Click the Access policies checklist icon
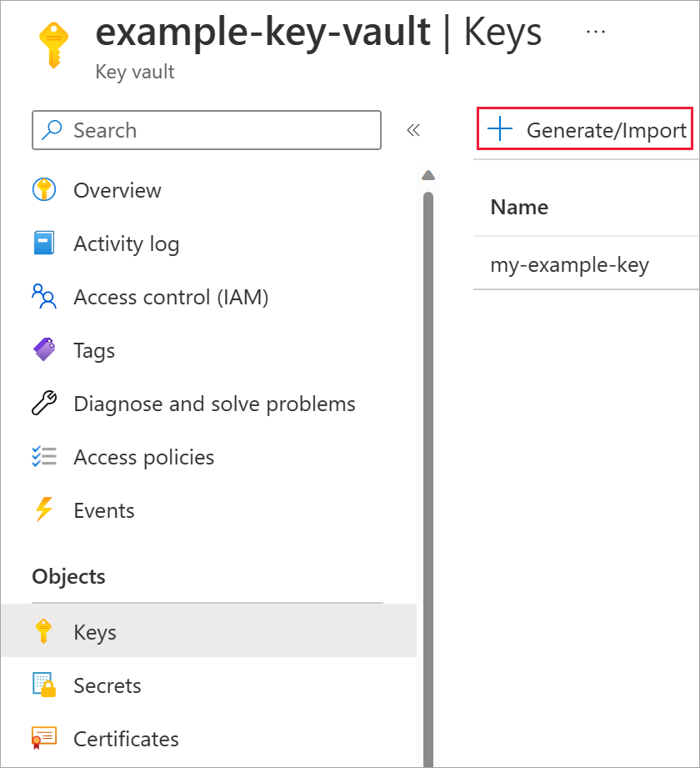 coord(44,457)
